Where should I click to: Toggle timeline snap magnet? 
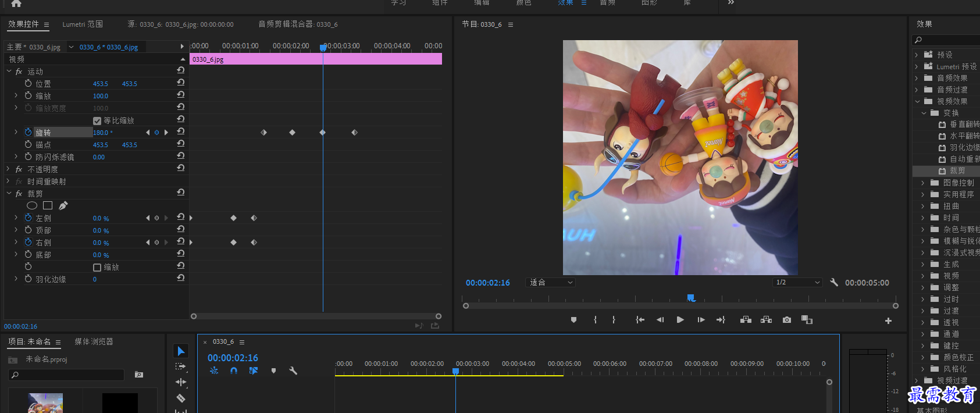(x=234, y=371)
